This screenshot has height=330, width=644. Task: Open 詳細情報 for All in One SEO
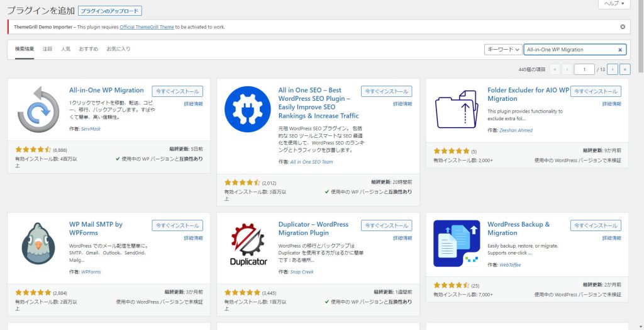tap(402, 104)
